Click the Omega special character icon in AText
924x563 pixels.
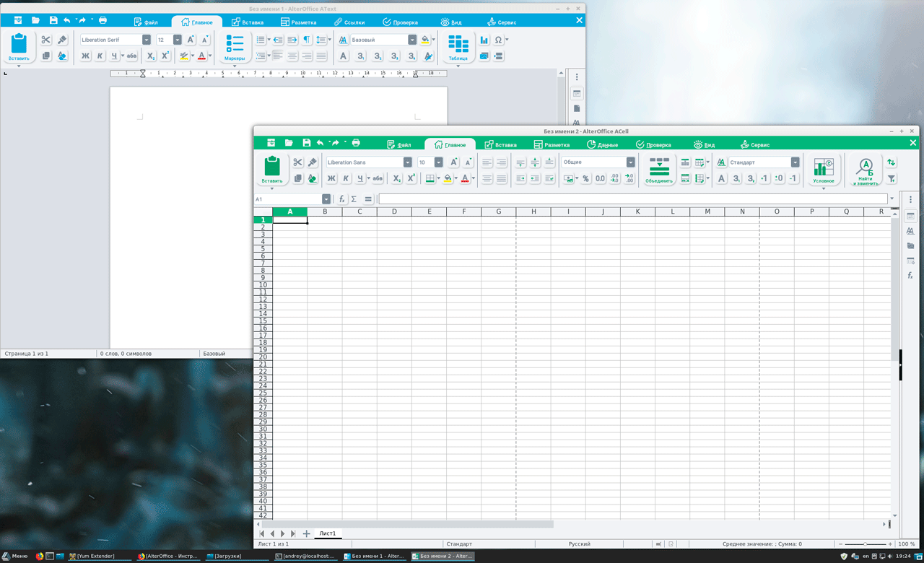click(498, 40)
